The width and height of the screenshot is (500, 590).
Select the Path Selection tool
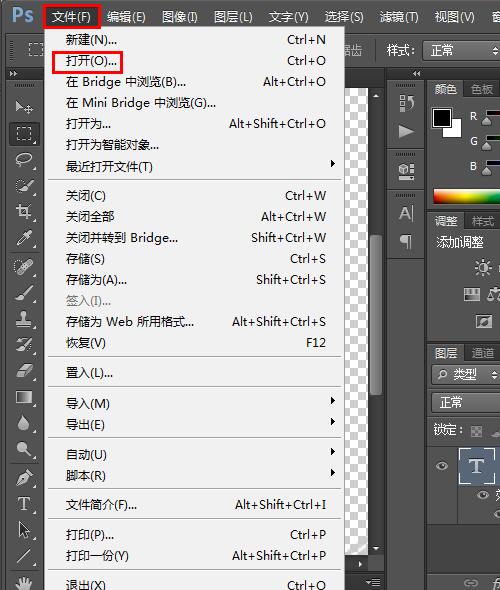[24, 530]
